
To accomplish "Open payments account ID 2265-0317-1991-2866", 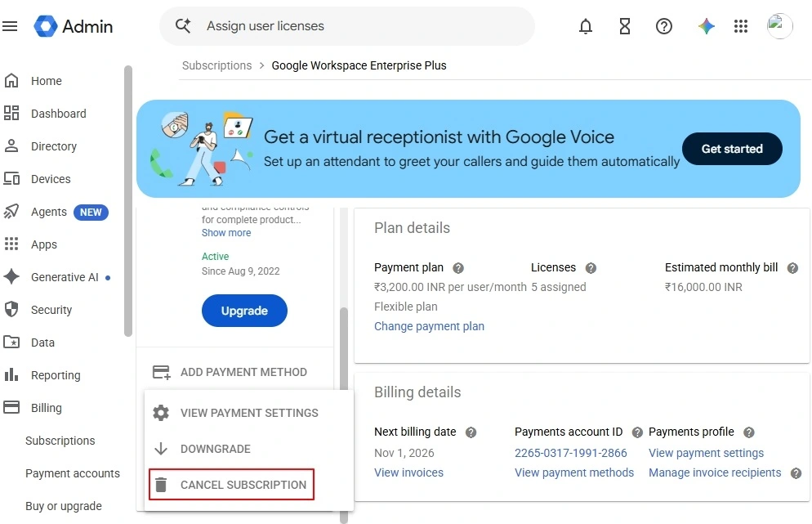I will [571, 453].
